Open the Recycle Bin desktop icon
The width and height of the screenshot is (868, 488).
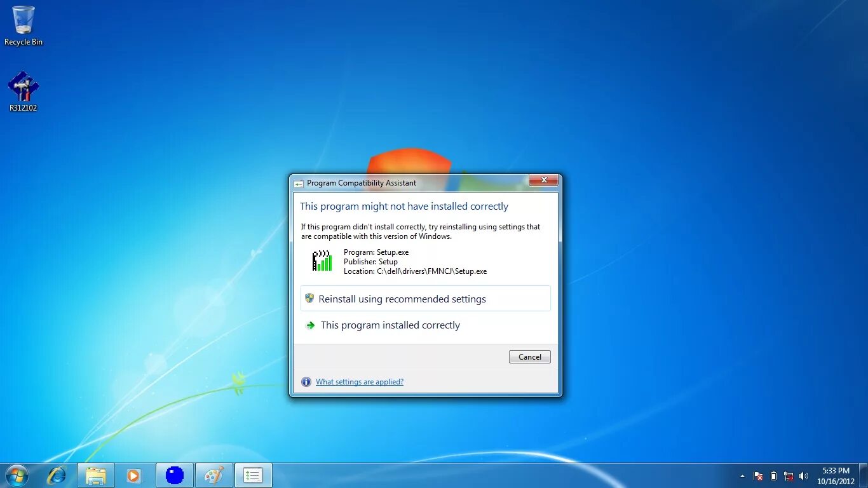pyautogui.click(x=24, y=25)
